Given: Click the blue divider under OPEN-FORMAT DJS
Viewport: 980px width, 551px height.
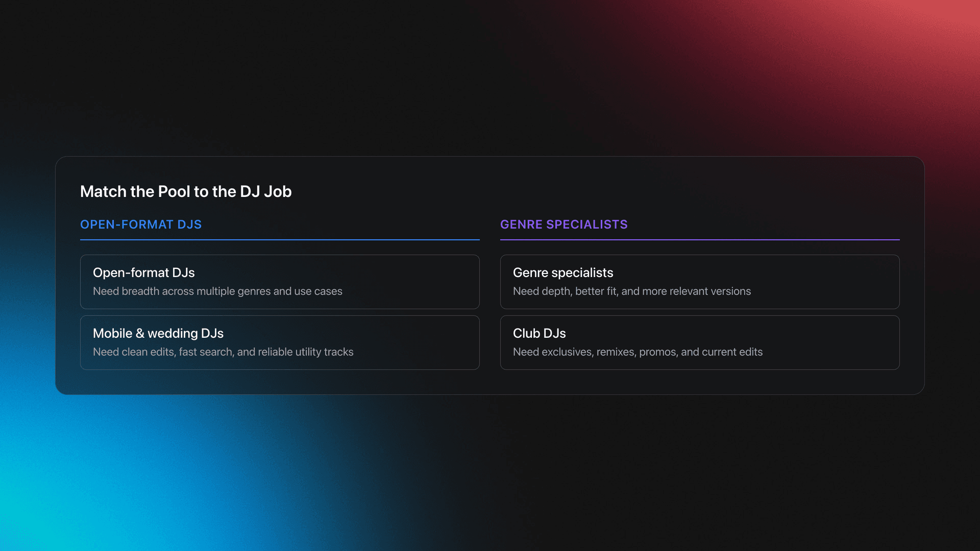Looking at the screenshot, I should (279, 240).
